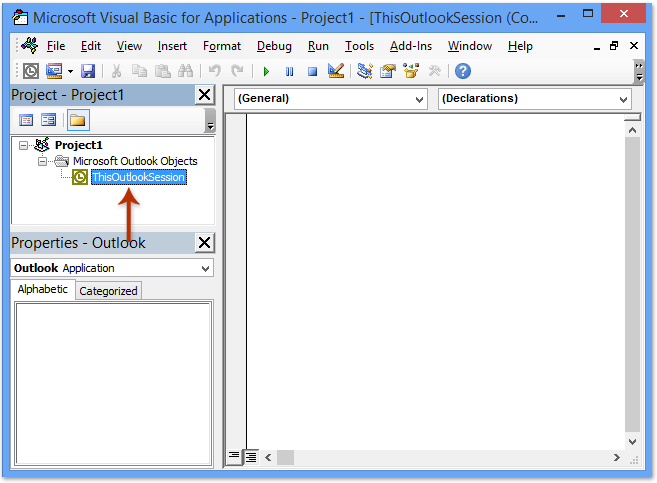Select Project1 in the project tree
Screen dimensions: 657x483
(79, 145)
